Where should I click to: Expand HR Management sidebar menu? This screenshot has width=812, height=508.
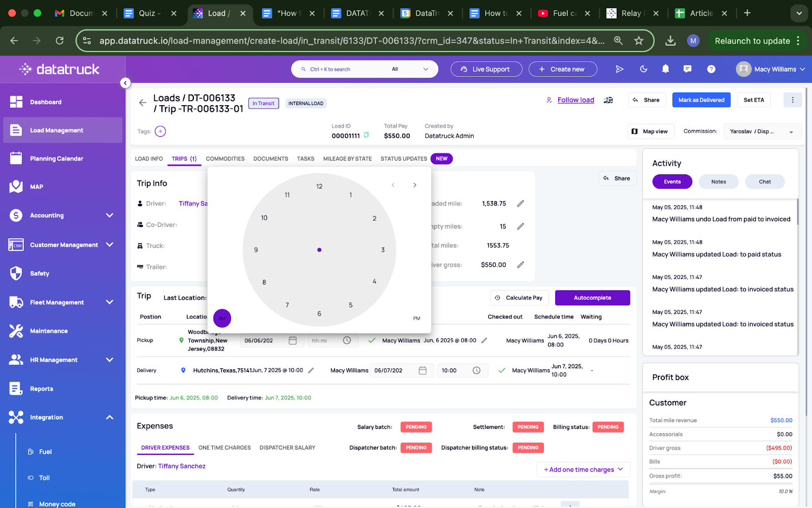click(x=110, y=360)
